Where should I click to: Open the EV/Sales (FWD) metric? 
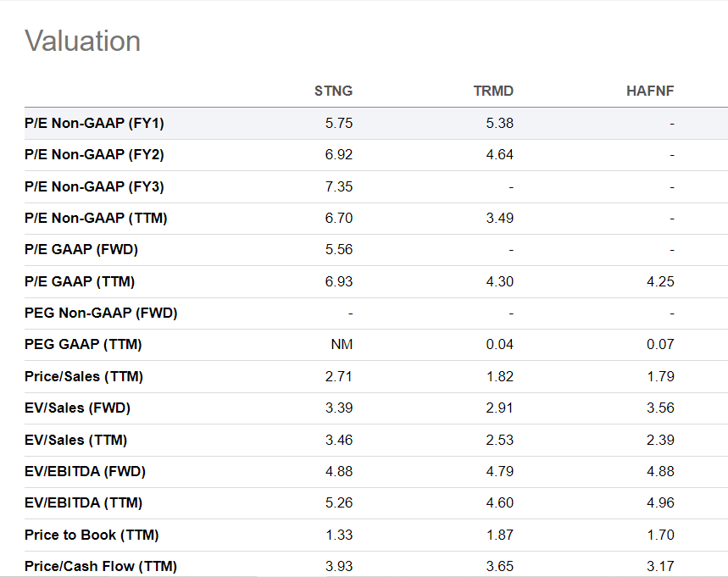coord(78,408)
